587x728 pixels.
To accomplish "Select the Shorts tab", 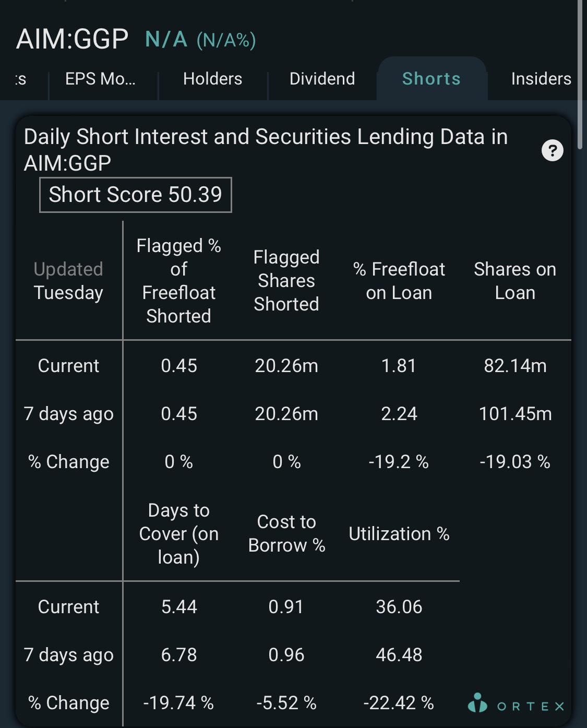I will pyautogui.click(x=432, y=79).
